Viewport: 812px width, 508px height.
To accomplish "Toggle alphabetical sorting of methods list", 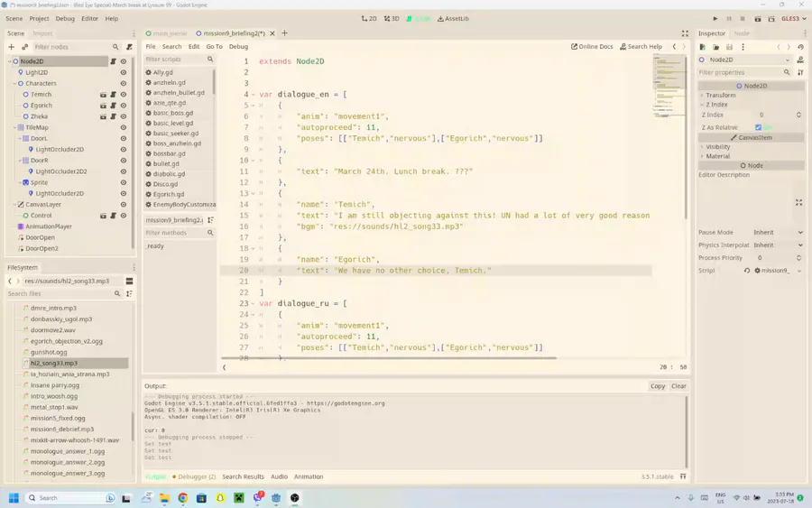I will [x=210, y=220].
